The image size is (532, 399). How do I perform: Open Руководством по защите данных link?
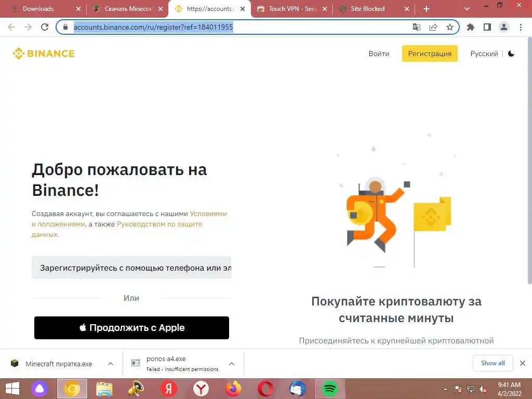(159, 224)
